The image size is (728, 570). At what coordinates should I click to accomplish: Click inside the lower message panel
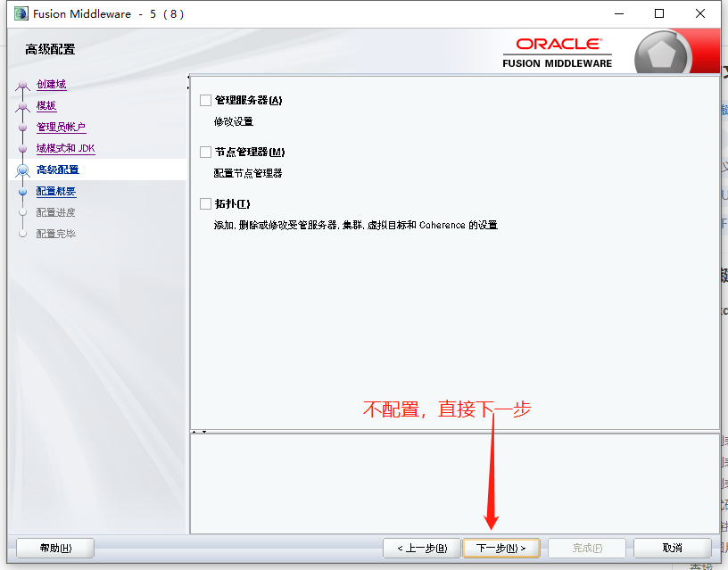point(455,483)
